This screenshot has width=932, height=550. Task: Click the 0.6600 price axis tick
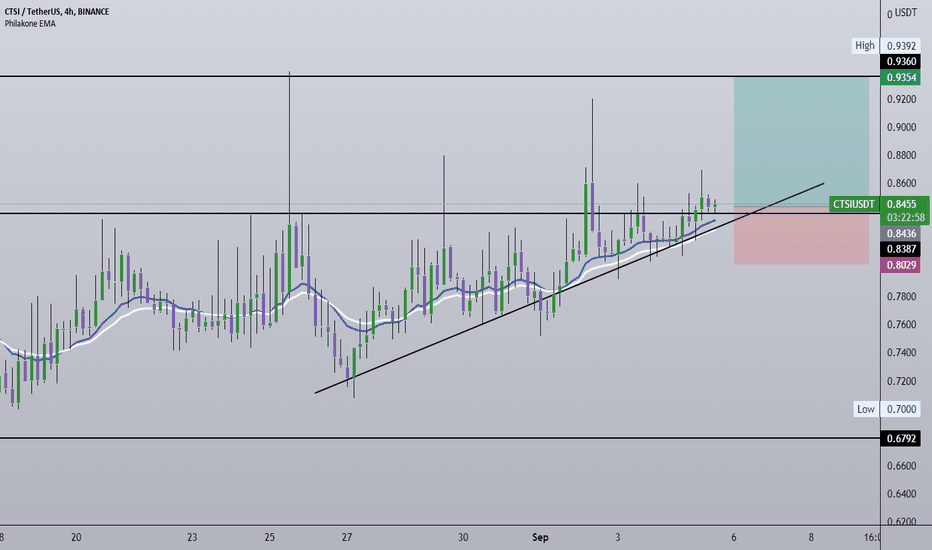(901, 466)
